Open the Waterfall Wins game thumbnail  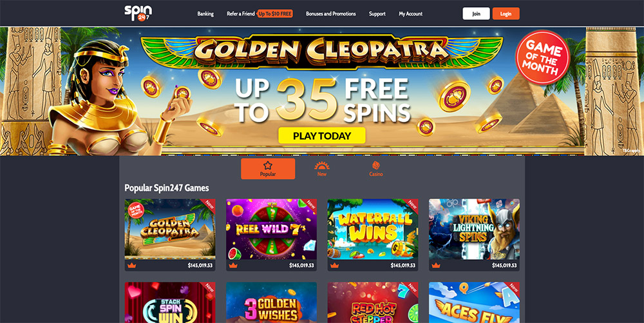373,230
